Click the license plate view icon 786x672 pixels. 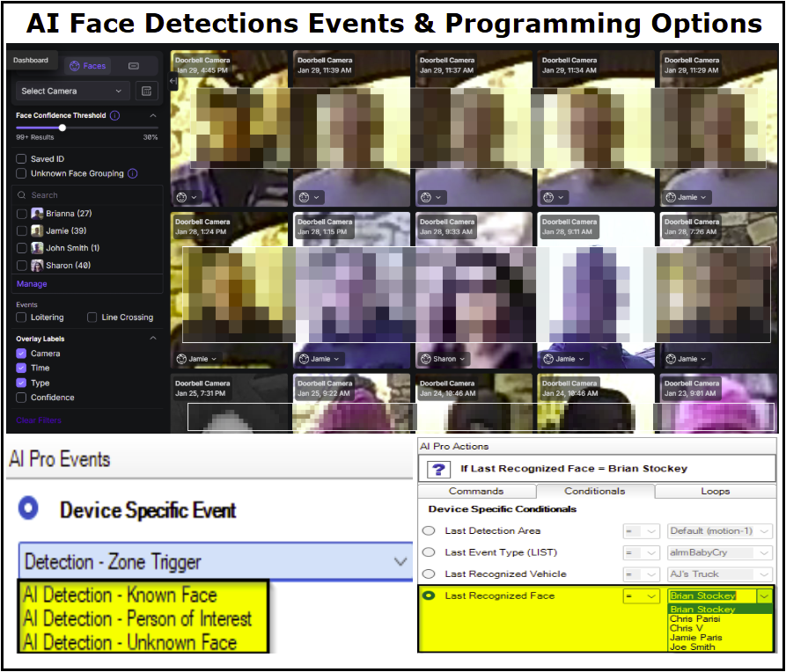(134, 66)
